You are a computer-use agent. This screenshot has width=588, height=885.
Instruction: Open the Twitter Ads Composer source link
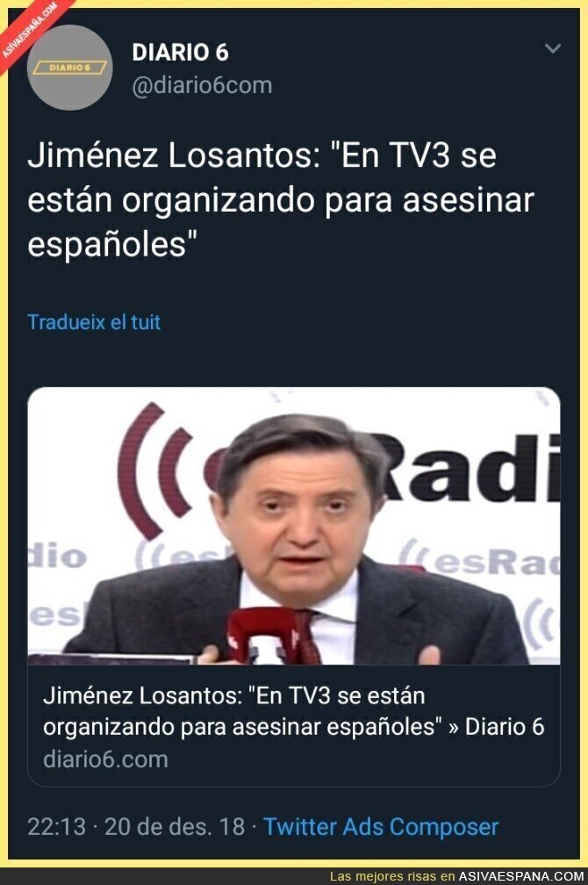pos(381,827)
